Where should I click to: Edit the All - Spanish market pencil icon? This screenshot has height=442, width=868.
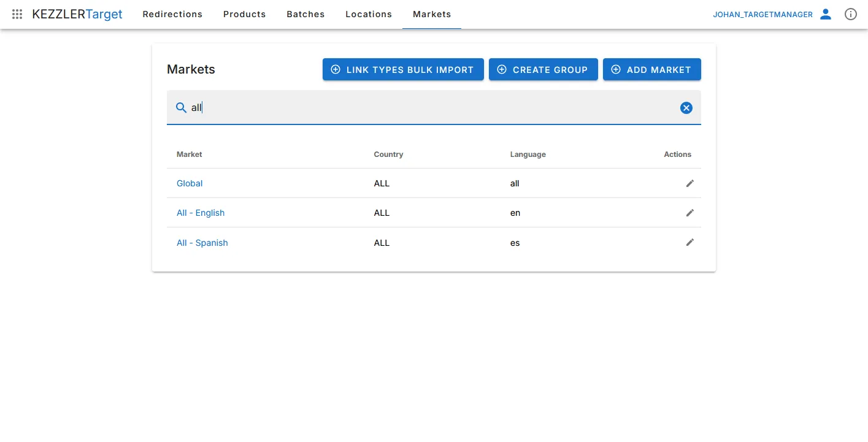click(x=689, y=242)
